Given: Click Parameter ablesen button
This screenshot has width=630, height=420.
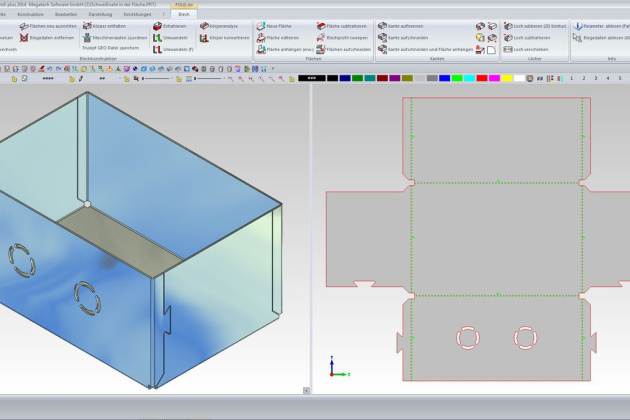Looking at the screenshot, I should click(x=578, y=26).
